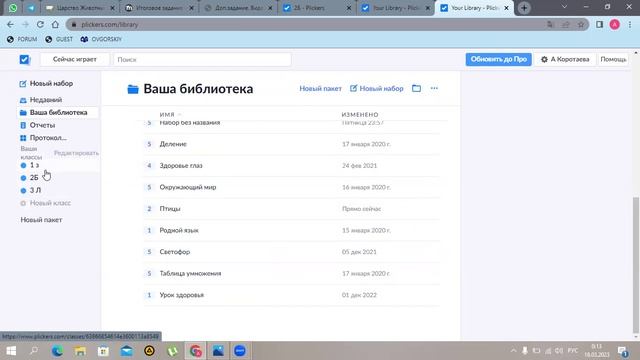Open the library more options ellipsis
The image size is (640, 360).
coord(434,88)
